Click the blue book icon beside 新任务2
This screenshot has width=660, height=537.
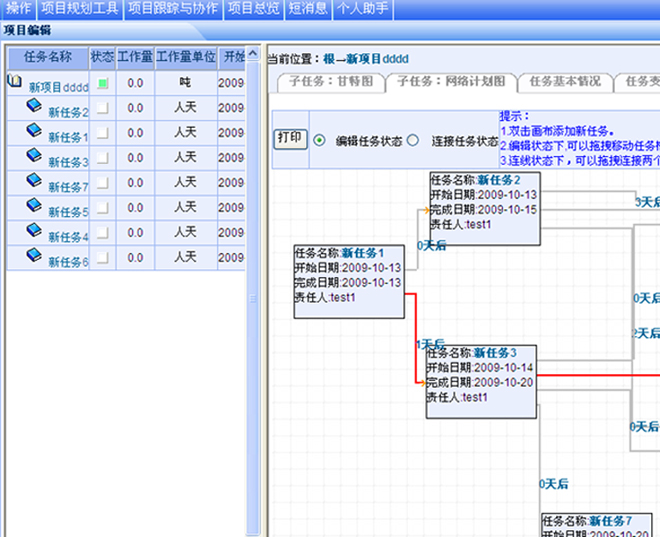(x=33, y=106)
